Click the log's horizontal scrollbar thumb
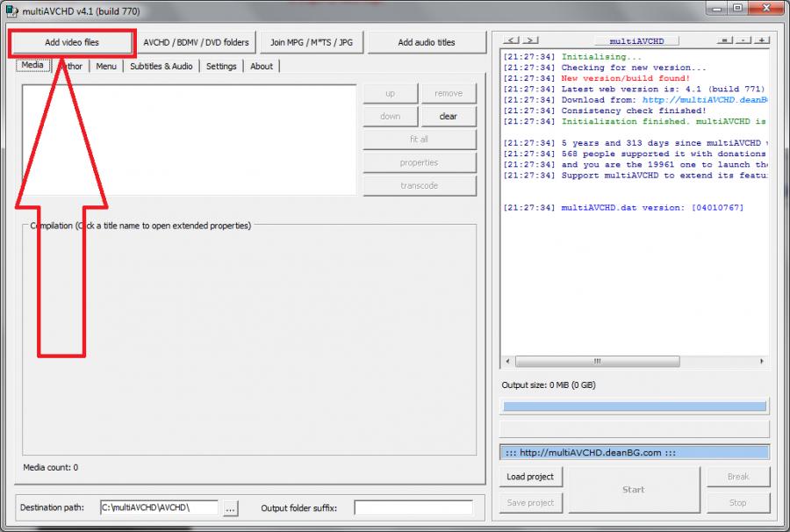The width and height of the screenshot is (790, 532). (x=598, y=361)
